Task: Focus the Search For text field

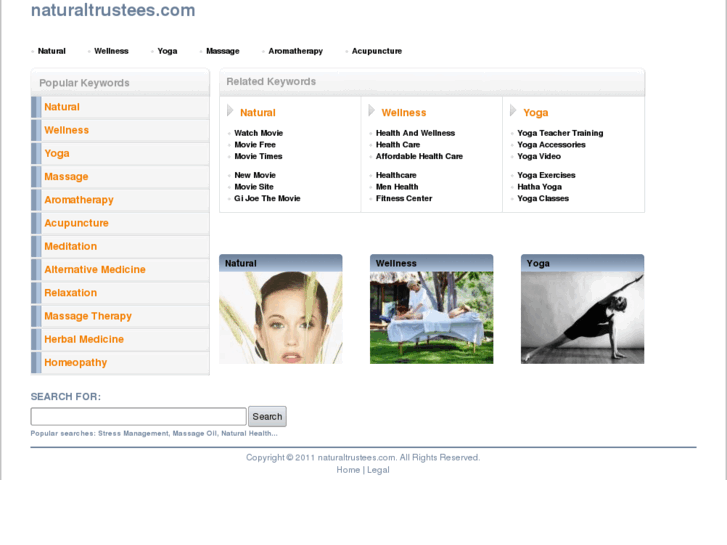Action: click(139, 417)
